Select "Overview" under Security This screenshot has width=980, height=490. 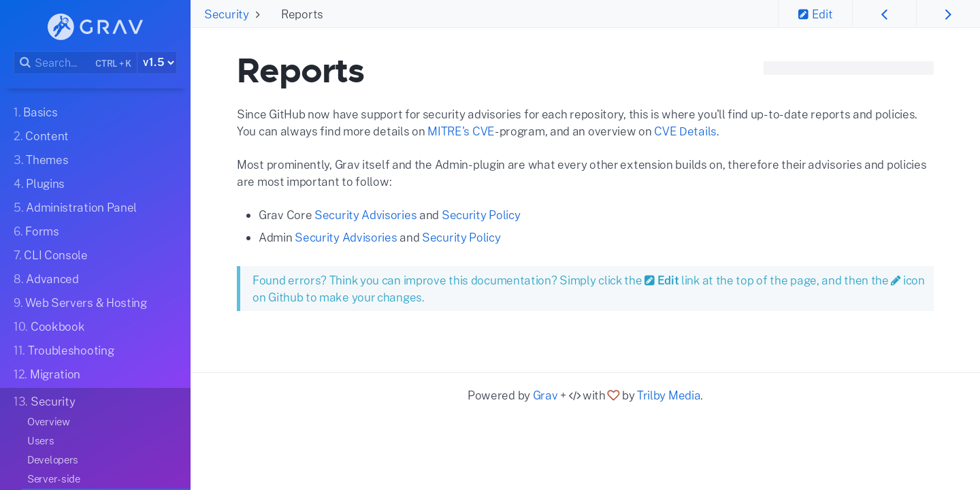click(x=48, y=422)
